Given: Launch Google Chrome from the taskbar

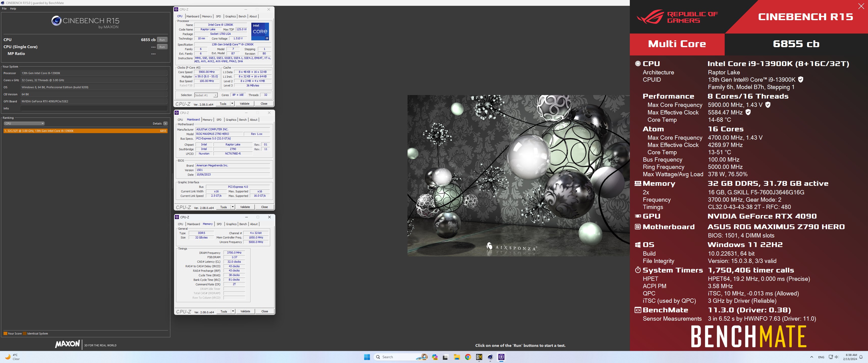Looking at the screenshot, I should pos(468,357).
